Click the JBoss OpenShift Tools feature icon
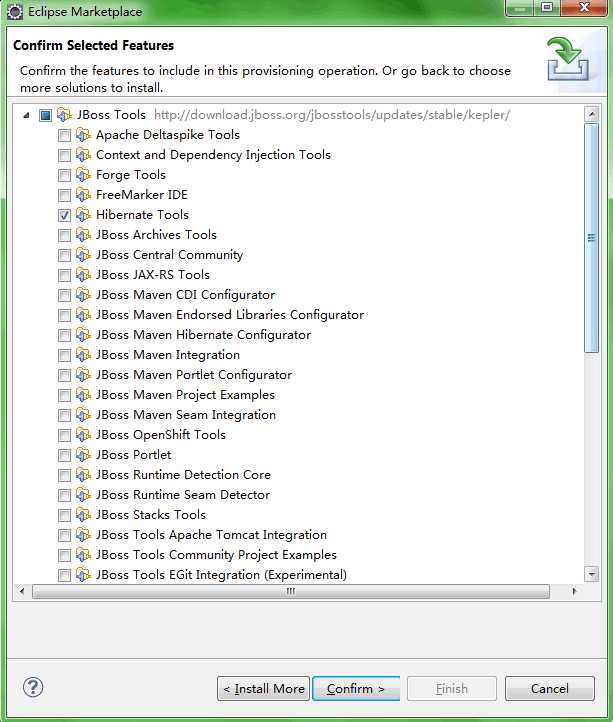The image size is (613, 722). tap(83, 435)
